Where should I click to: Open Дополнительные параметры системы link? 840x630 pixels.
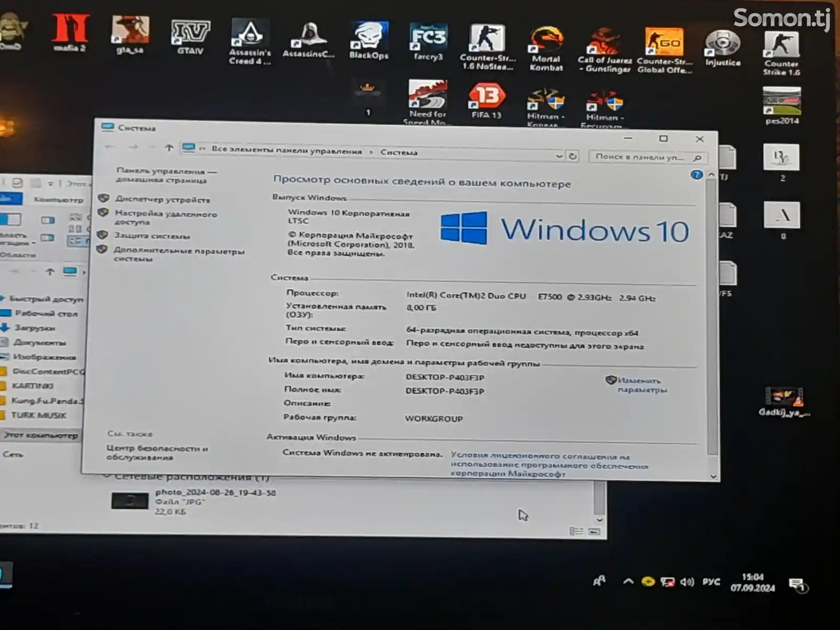179,255
